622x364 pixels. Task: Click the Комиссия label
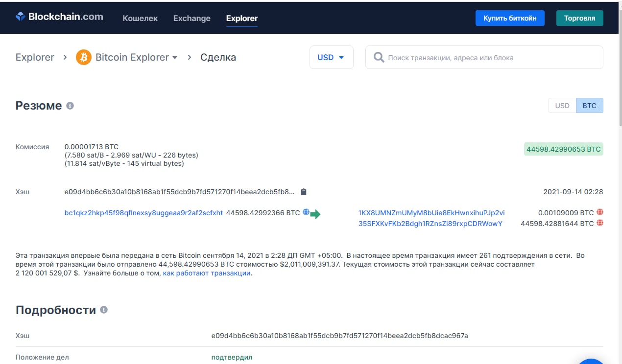pyautogui.click(x=32, y=147)
